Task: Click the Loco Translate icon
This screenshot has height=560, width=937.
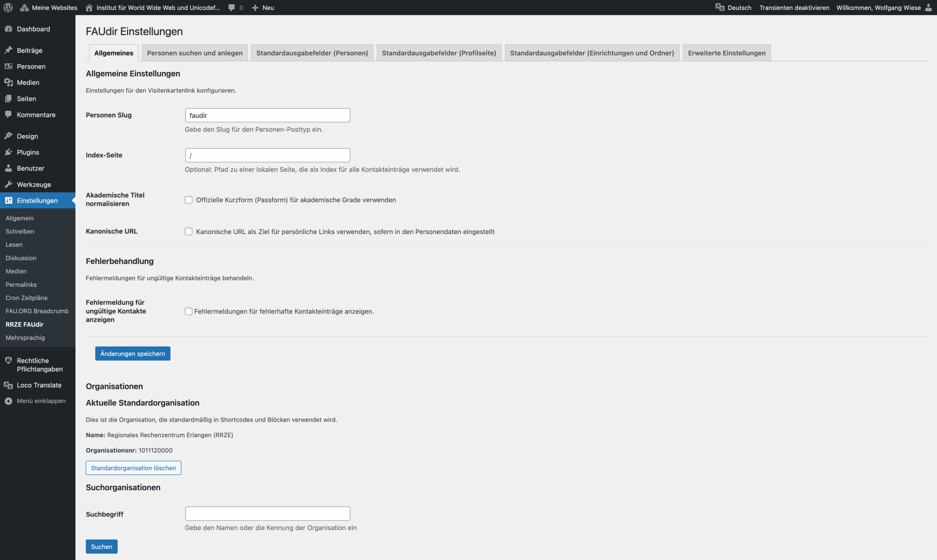Action: pos(8,385)
